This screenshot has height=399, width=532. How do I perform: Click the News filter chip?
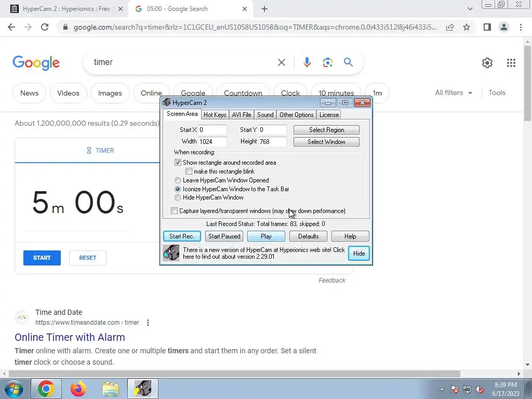coord(29,93)
